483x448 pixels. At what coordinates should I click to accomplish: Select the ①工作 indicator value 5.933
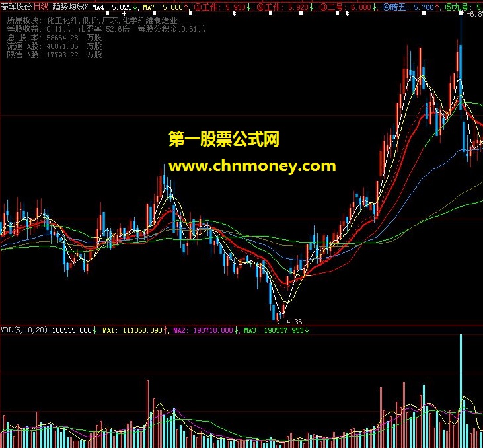coord(235,7)
